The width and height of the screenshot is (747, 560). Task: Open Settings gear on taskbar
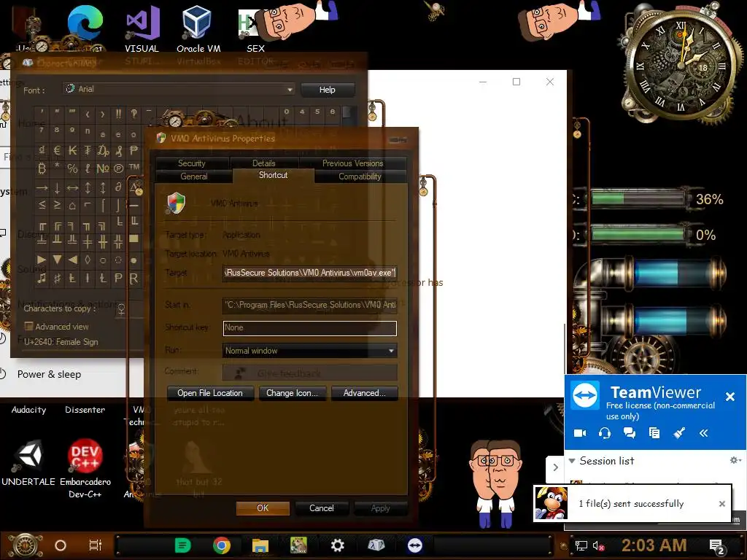pos(337,545)
